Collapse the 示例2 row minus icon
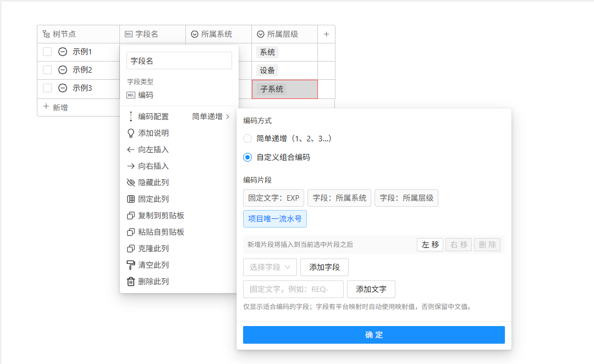Viewport: 594px width, 364px height. click(63, 70)
